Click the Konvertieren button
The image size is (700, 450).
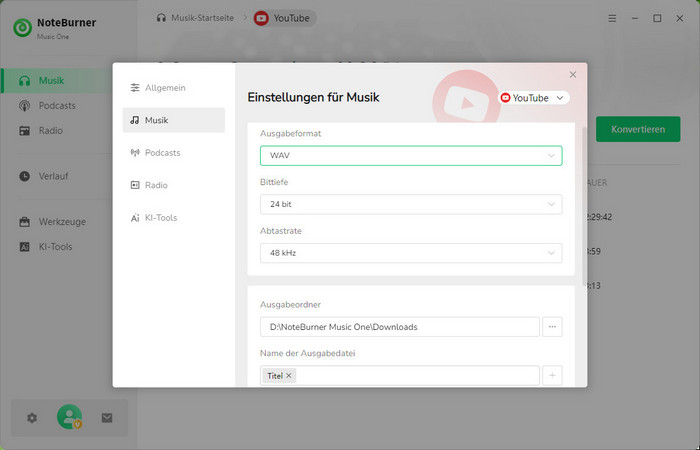coord(638,129)
